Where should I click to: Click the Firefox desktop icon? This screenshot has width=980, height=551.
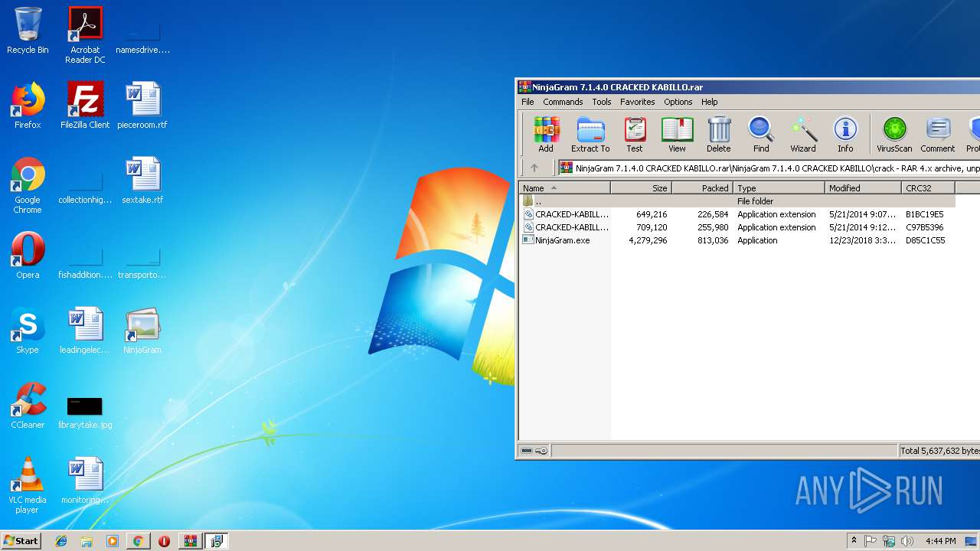[28, 106]
